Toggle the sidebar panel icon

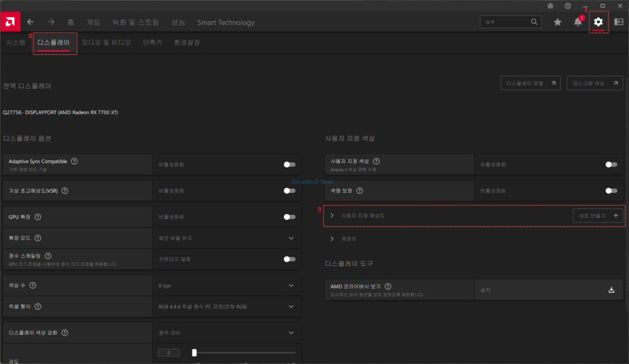tap(619, 22)
